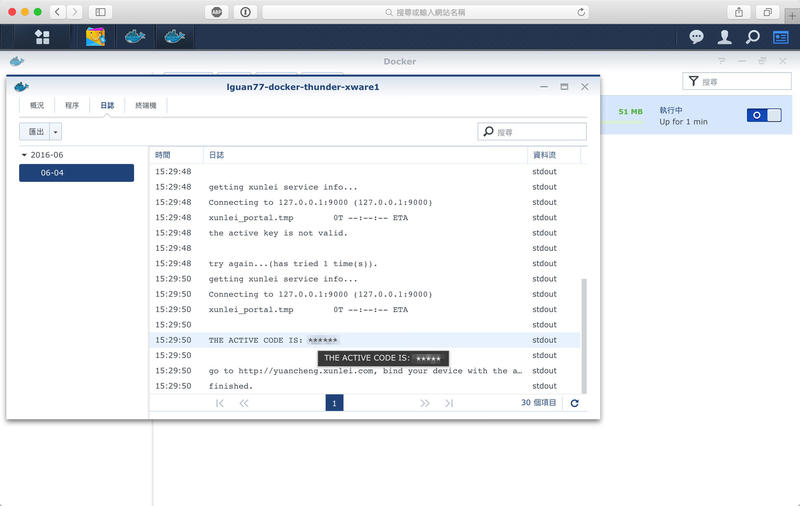Click the DSM search magnifier icon

(x=753, y=37)
